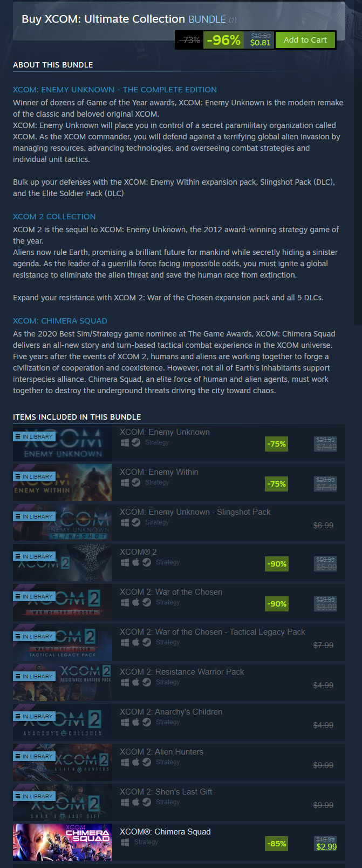Open Tactical Legacy Pack title link
This screenshot has height=868, width=362.
tap(213, 632)
